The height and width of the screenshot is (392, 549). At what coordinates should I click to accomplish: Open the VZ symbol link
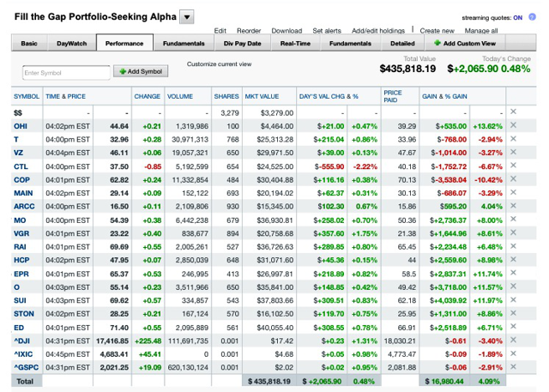tap(18, 153)
